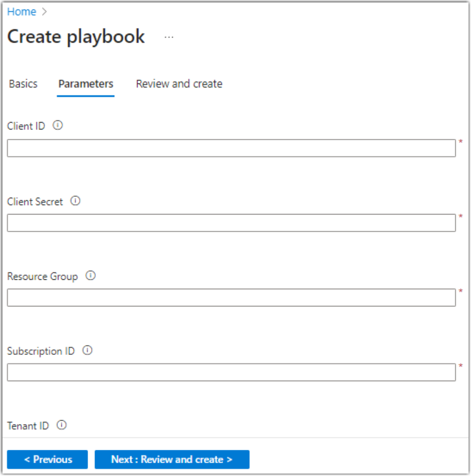Open the Review and create tab
This screenshot has height=476, width=471.
point(179,84)
